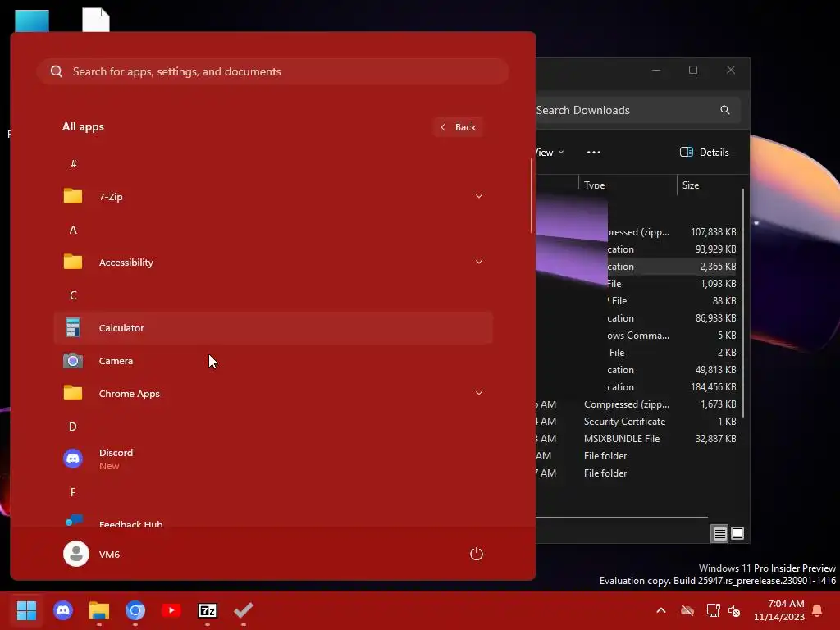The width and height of the screenshot is (840, 630).
Task: Click the Search Downloads field
Action: (x=638, y=110)
